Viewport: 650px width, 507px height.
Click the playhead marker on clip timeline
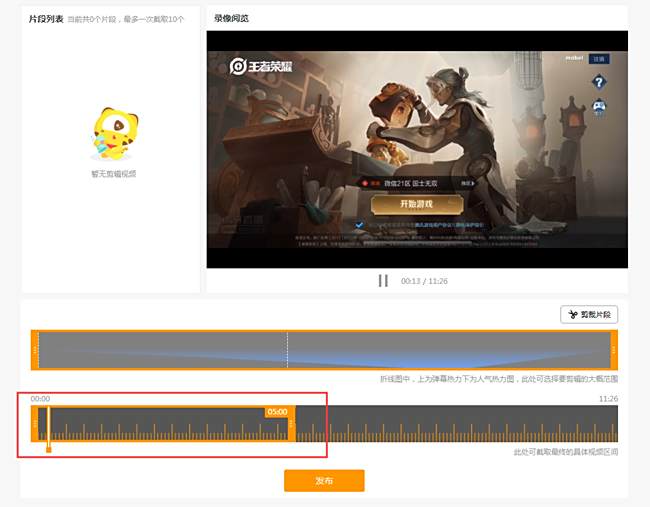[49, 429]
